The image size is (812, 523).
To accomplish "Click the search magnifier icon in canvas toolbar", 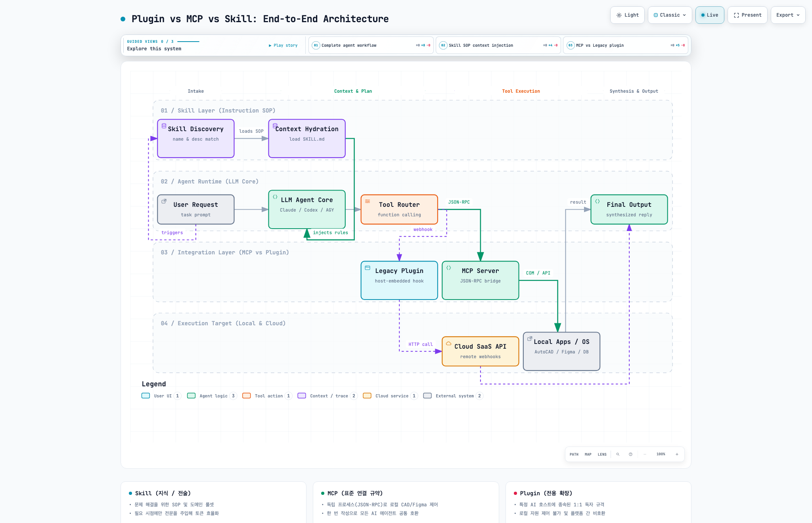I will (618, 454).
